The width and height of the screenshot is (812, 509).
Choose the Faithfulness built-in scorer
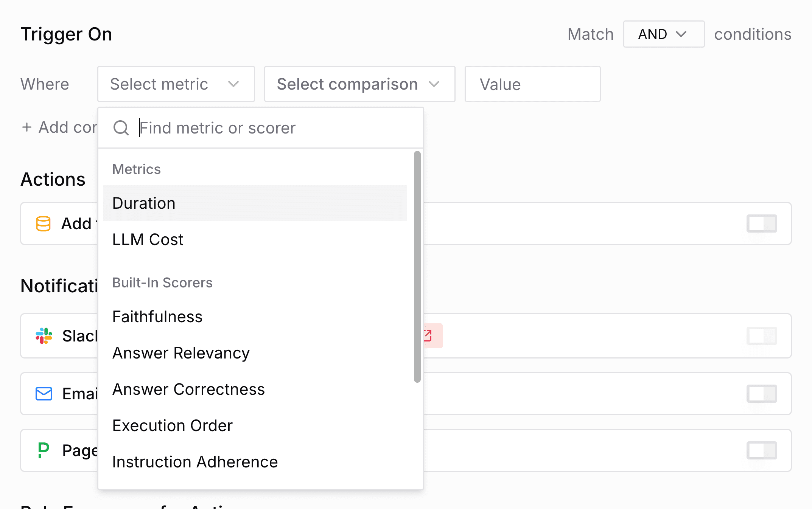tap(157, 317)
